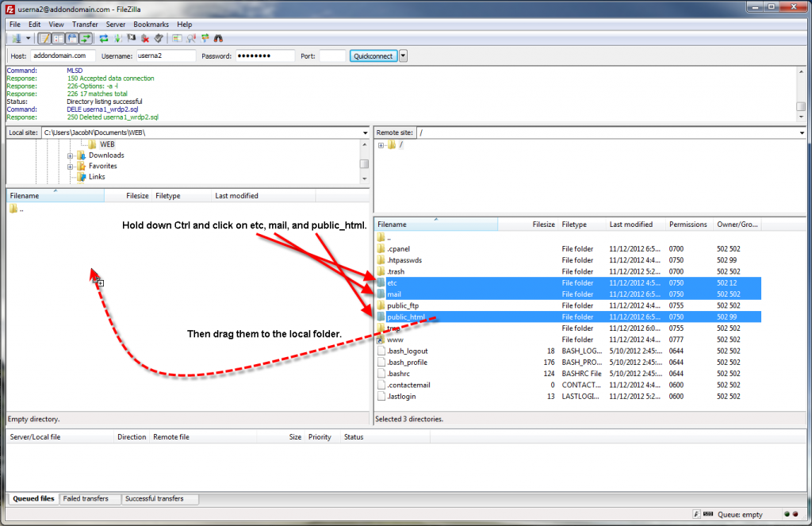Open the Site Manager icon
Image resolution: width=812 pixels, height=526 pixels.
point(16,38)
